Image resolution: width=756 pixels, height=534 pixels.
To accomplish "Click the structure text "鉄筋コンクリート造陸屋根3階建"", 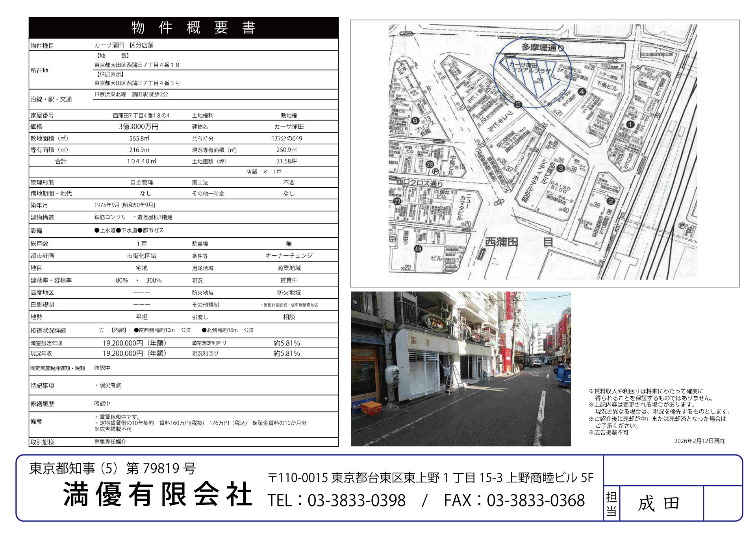I will point(133,217).
